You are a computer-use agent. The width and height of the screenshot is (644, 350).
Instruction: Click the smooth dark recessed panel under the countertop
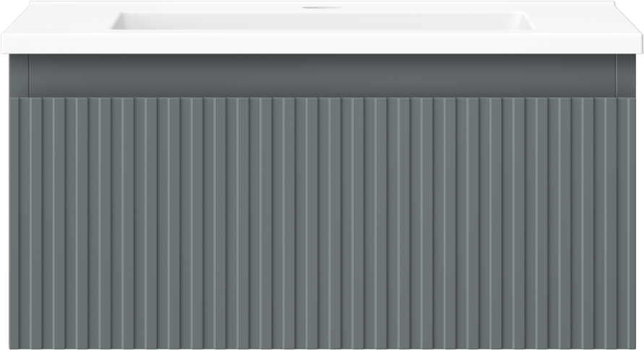tap(322, 76)
